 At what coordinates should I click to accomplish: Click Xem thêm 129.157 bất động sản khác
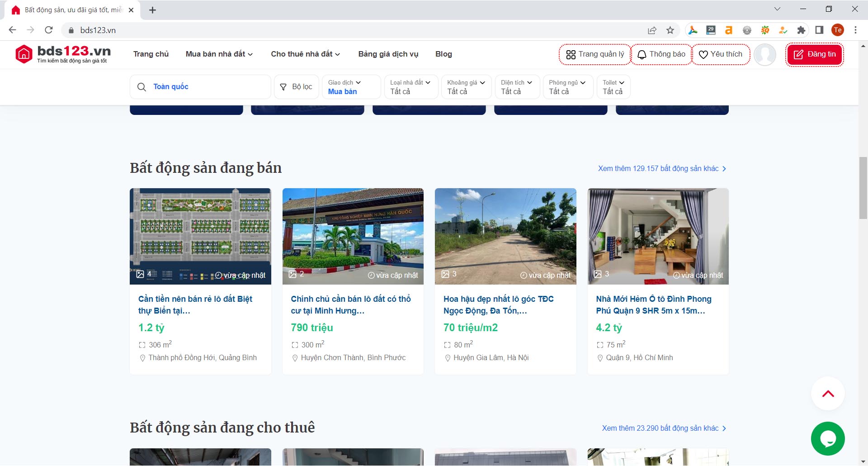[x=662, y=169]
